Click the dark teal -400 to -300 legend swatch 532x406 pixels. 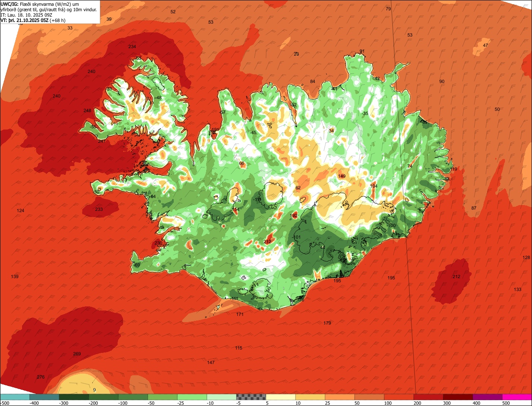[x=44, y=397]
